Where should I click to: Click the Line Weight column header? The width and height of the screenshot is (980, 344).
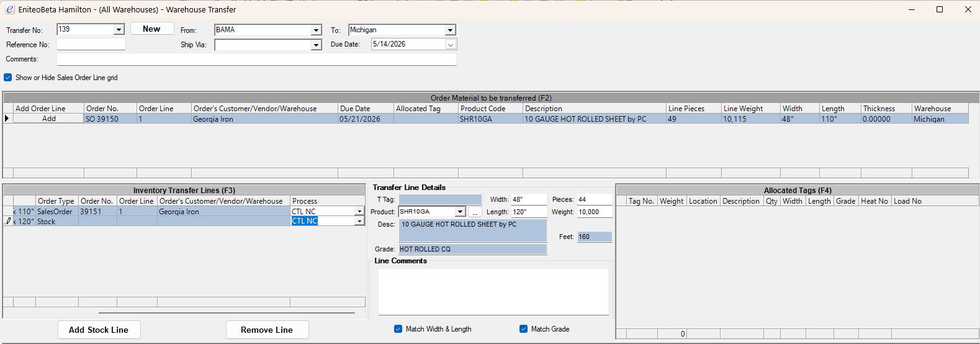point(750,108)
